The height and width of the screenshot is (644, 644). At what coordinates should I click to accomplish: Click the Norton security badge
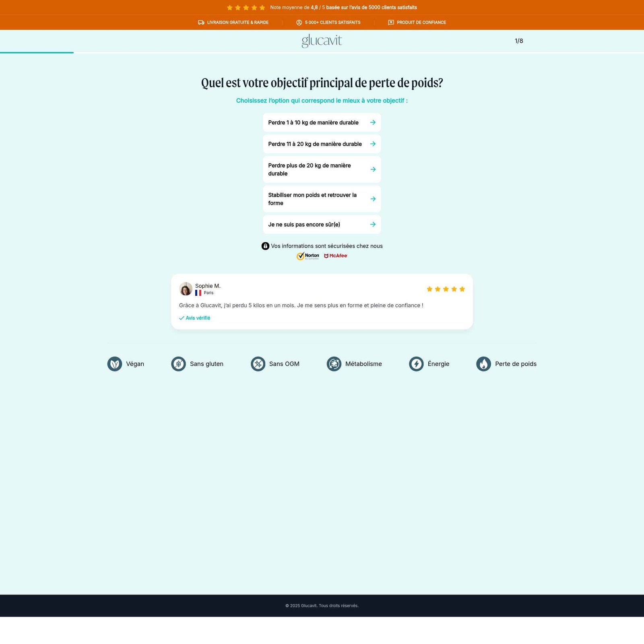pyautogui.click(x=308, y=256)
